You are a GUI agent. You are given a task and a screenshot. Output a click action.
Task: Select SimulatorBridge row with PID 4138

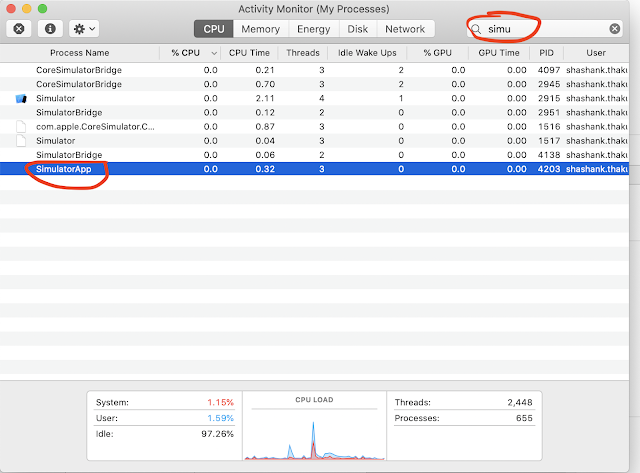pos(314,155)
